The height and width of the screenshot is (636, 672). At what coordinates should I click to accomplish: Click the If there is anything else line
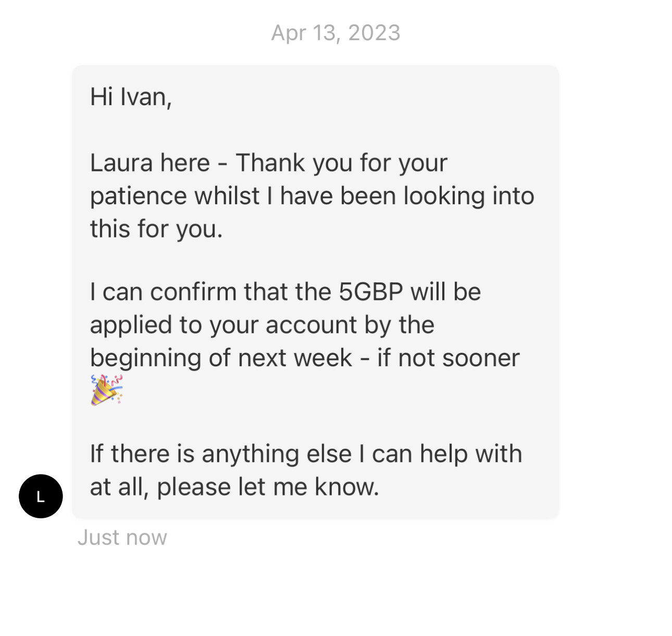tap(306, 454)
